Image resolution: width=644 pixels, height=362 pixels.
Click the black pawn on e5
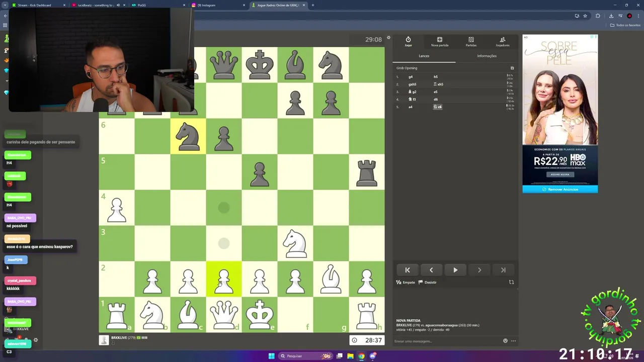(260, 172)
